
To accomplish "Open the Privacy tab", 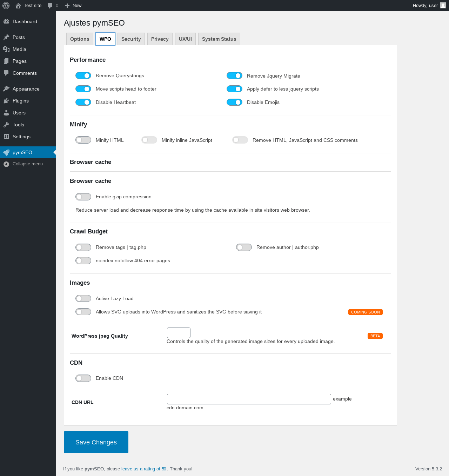I will point(160,39).
